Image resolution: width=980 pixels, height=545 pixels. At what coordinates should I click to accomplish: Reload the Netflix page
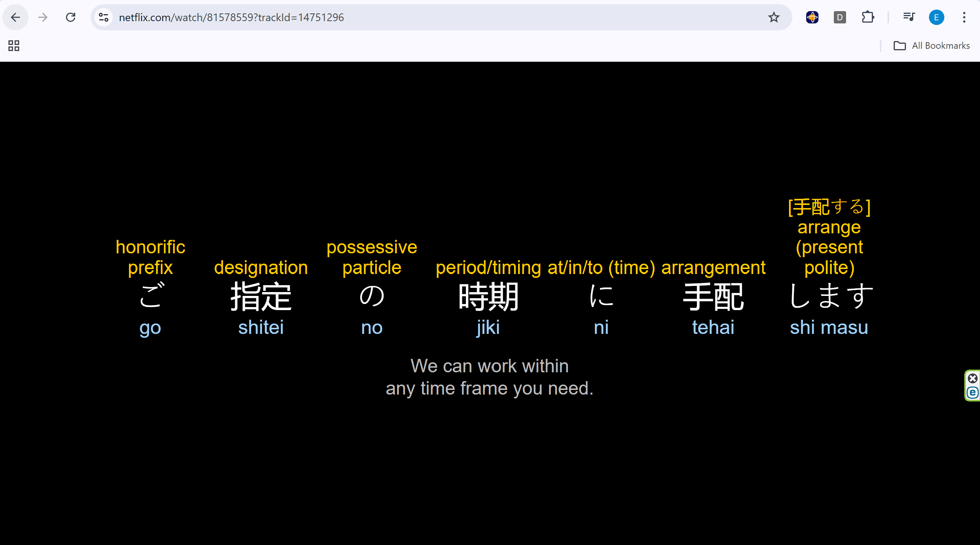[71, 17]
